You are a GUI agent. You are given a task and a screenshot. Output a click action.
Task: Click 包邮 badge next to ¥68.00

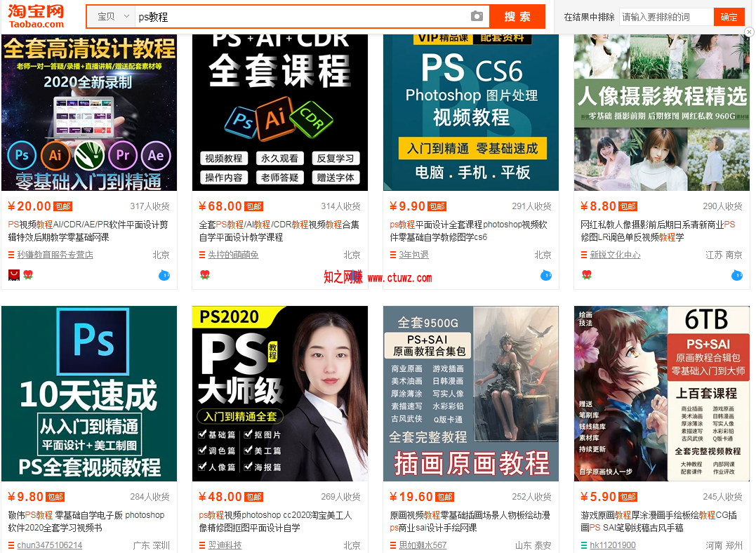coord(253,206)
